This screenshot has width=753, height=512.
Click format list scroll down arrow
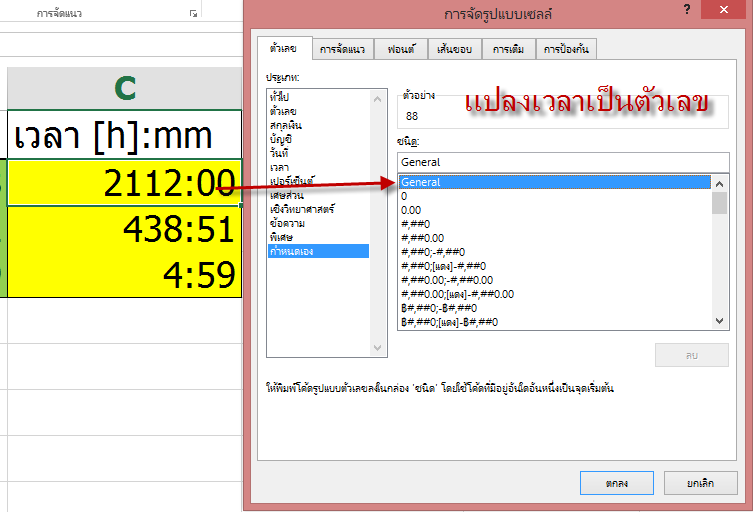[719, 321]
